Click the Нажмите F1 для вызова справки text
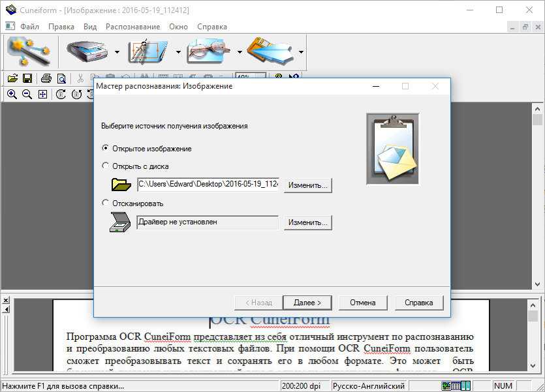545x392 pixels. 63,386
